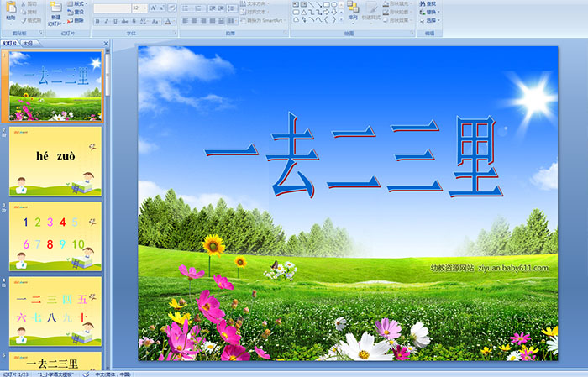This screenshot has width=588, height=377.
Task: Open the Quick Styles (快速样式) menu
Action: click(371, 13)
